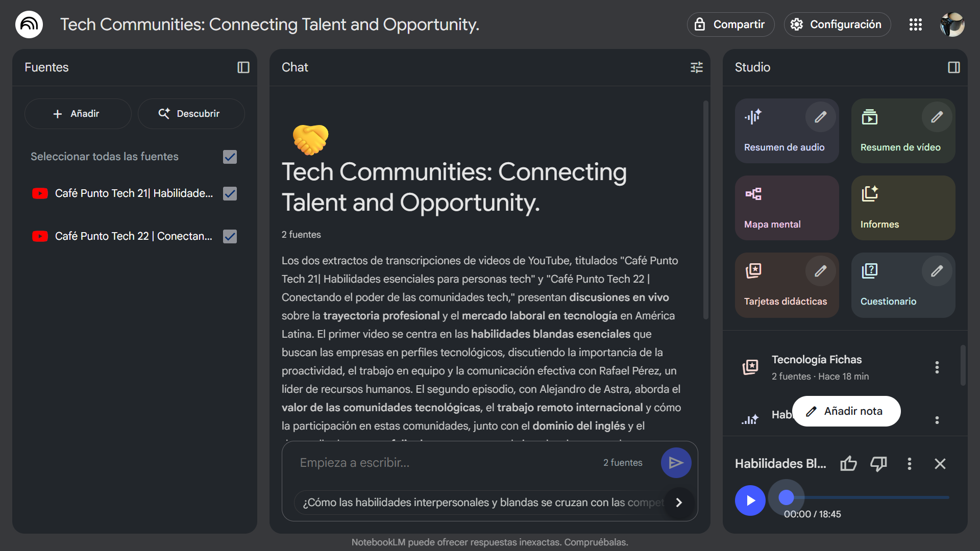Edit Resumen de audio options

coord(820,117)
